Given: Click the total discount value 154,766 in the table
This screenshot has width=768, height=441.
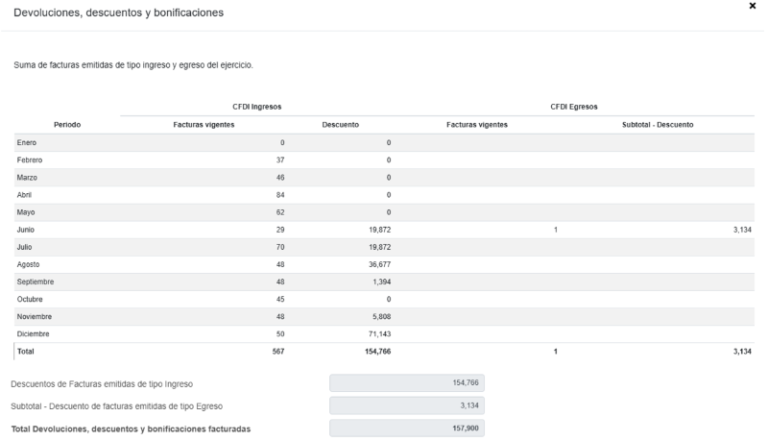Looking at the screenshot, I should pos(378,351).
